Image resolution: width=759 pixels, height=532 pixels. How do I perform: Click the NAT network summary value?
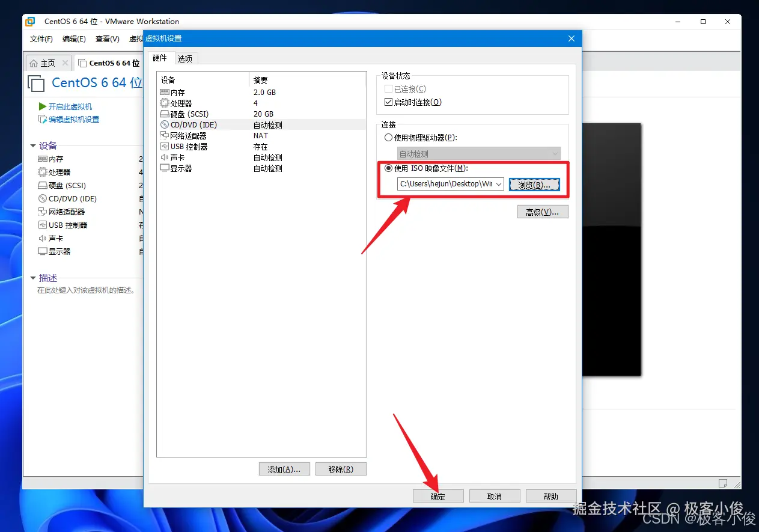point(261,136)
